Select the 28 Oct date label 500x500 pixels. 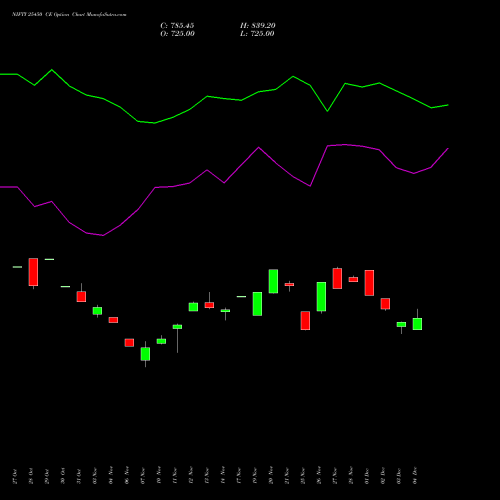31,476
